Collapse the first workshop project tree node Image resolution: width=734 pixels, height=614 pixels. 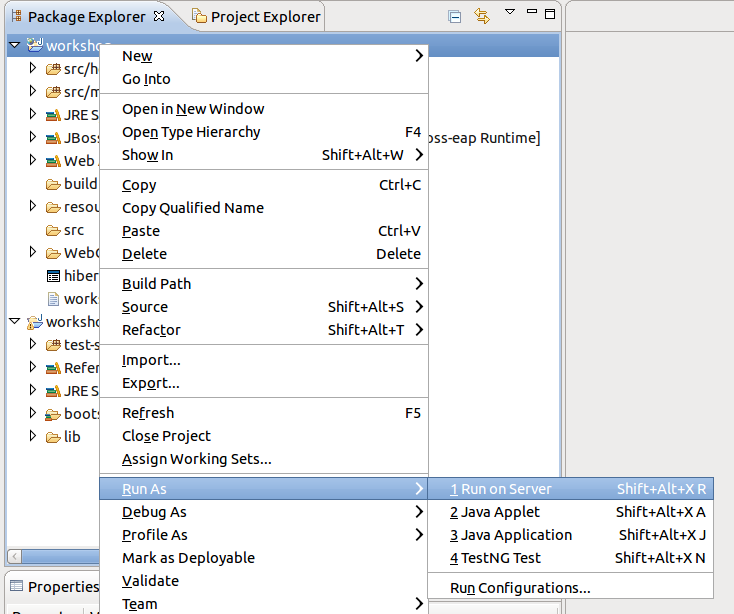tap(14, 46)
